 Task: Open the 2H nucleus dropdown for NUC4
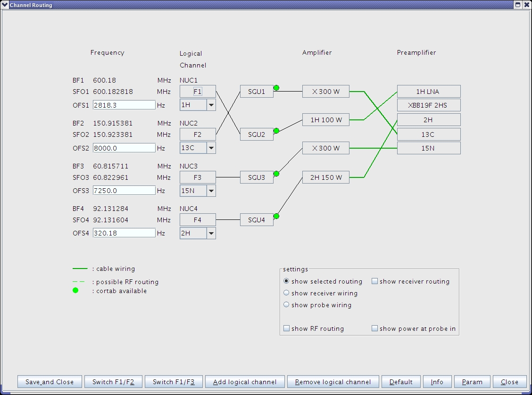pyautogui.click(x=211, y=233)
